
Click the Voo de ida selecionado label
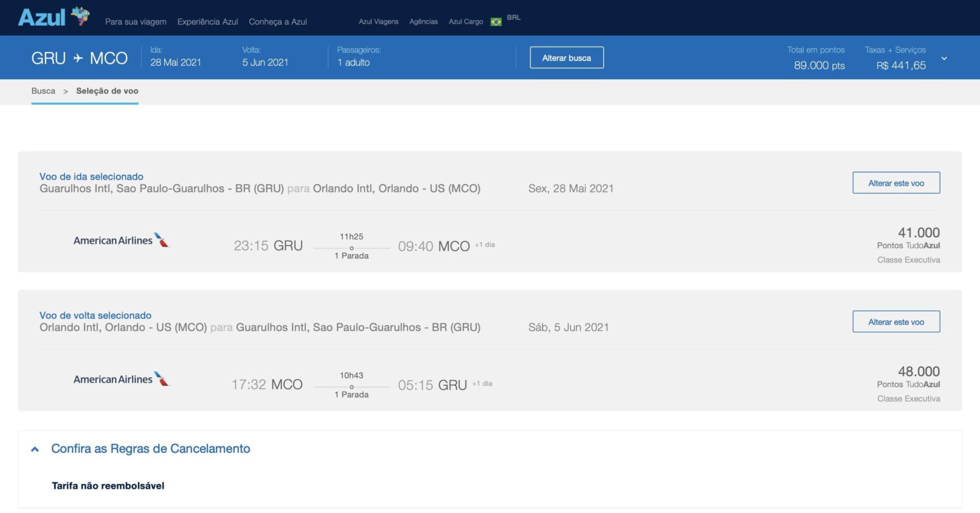tap(91, 176)
